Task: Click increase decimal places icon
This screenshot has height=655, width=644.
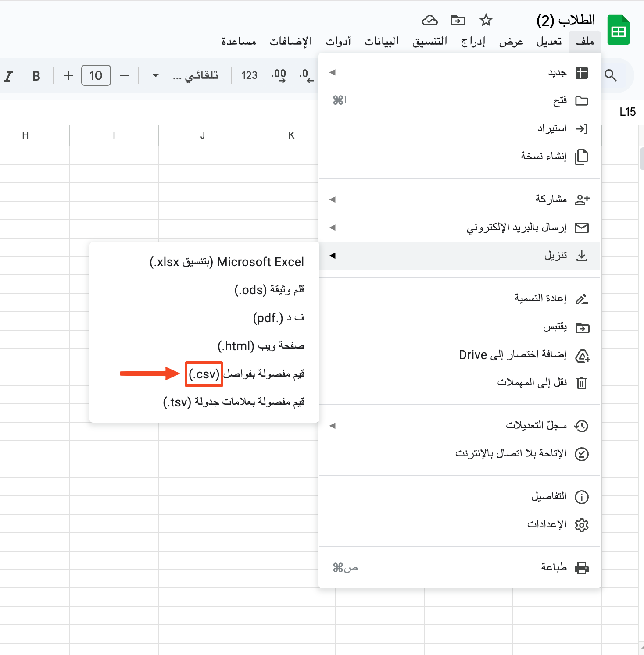Action: click(x=279, y=75)
